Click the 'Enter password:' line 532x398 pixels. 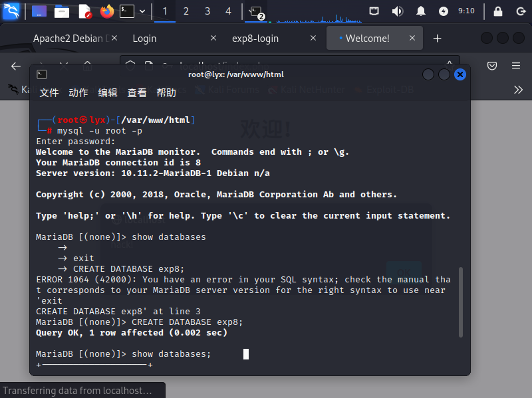point(76,142)
